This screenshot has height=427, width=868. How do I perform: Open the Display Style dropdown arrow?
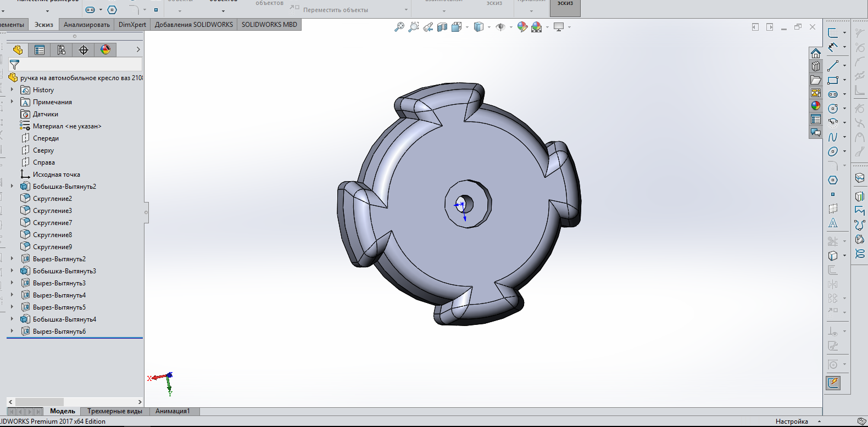(489, 27)
